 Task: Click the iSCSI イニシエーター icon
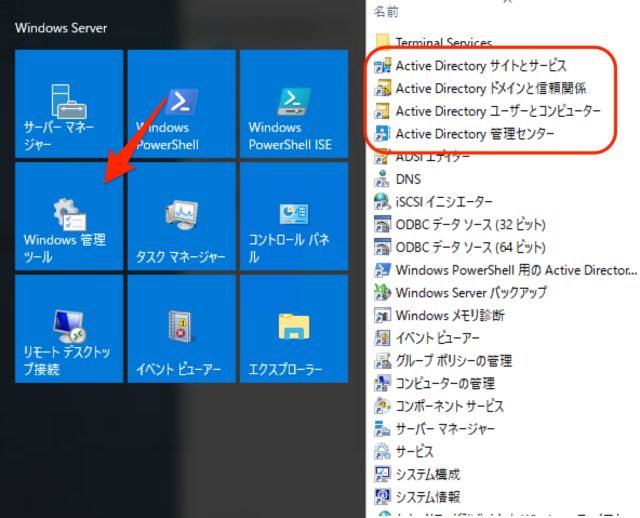tap(382, 201)
